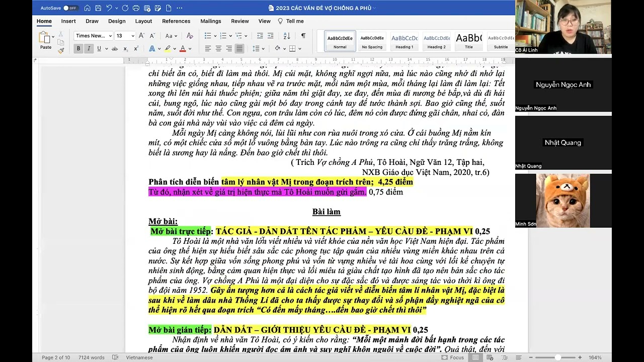Click the Vietnamese language indicator
Viewport: 644px width, 362px height.
pyautogui.click(x=139, y=357)
